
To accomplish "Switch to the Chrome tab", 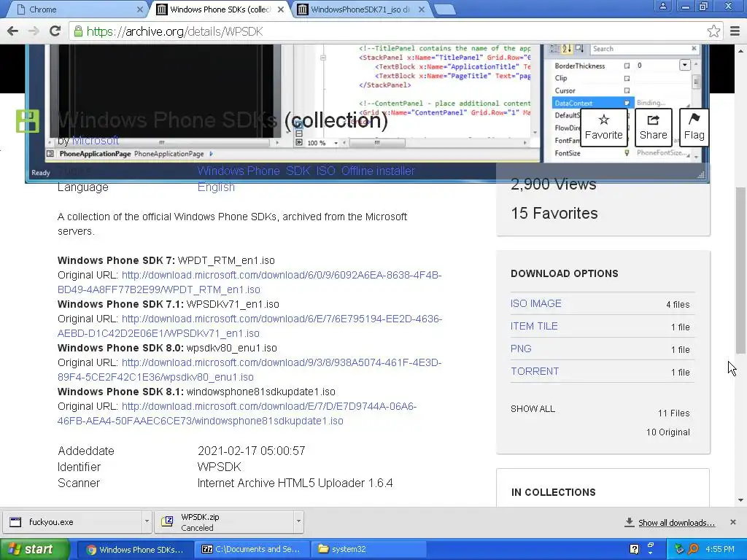I will coord(76,9).
